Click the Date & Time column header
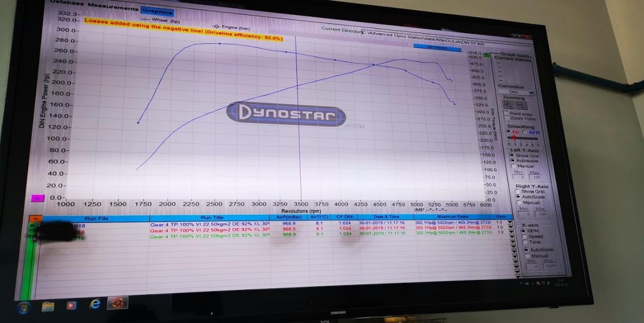The image size is (644, 323). point(385,216)
